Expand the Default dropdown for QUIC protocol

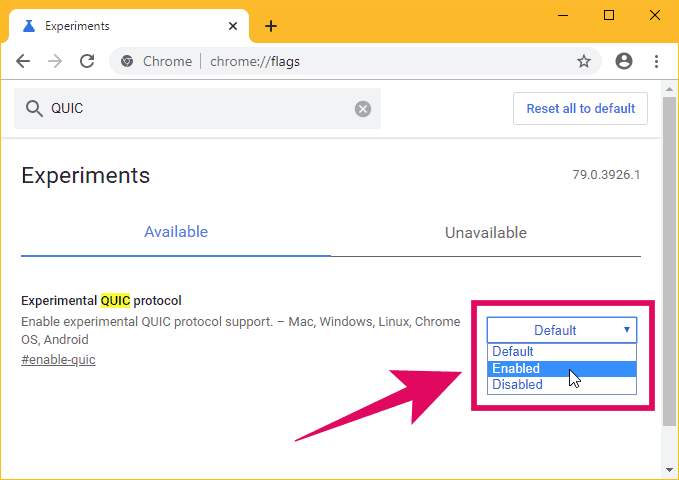click(x=562, y=330)
